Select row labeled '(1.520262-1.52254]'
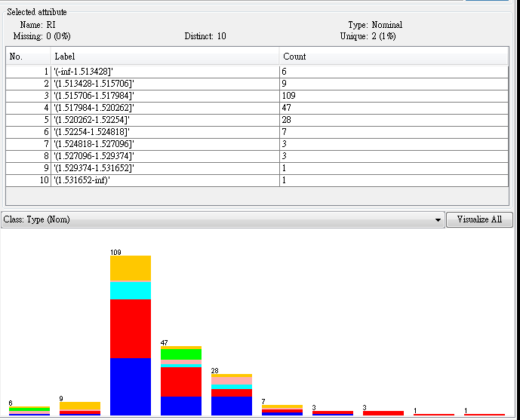 [x=257, y=120]
